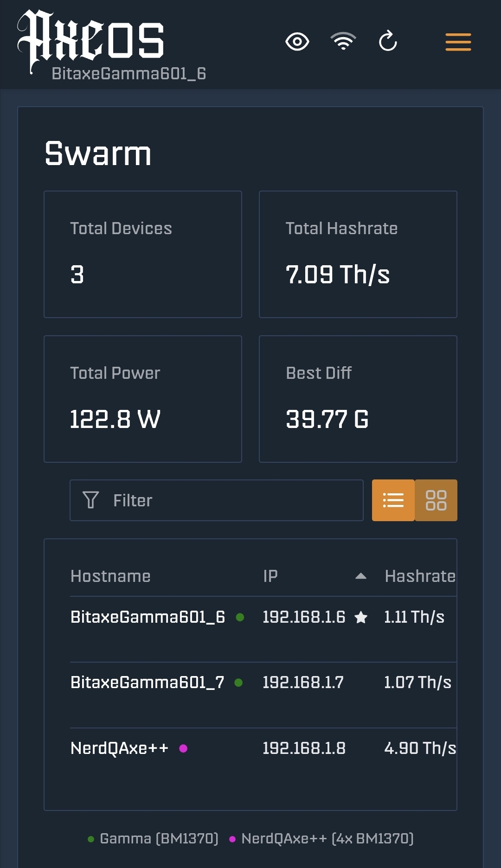This screenshot has width=501, height=868.
Task: Switch to list view
Action: [393, 500]
